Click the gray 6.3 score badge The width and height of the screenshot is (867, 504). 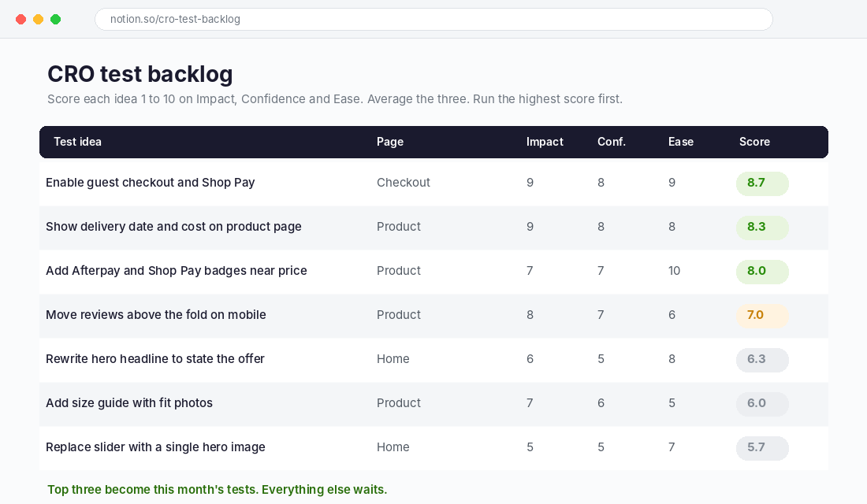(762, 360)
